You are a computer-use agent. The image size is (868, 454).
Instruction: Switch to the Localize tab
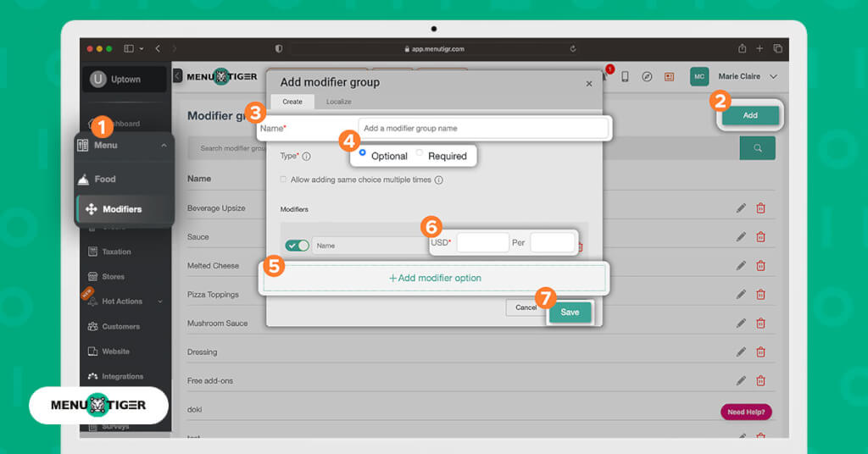tap(339, 102)
